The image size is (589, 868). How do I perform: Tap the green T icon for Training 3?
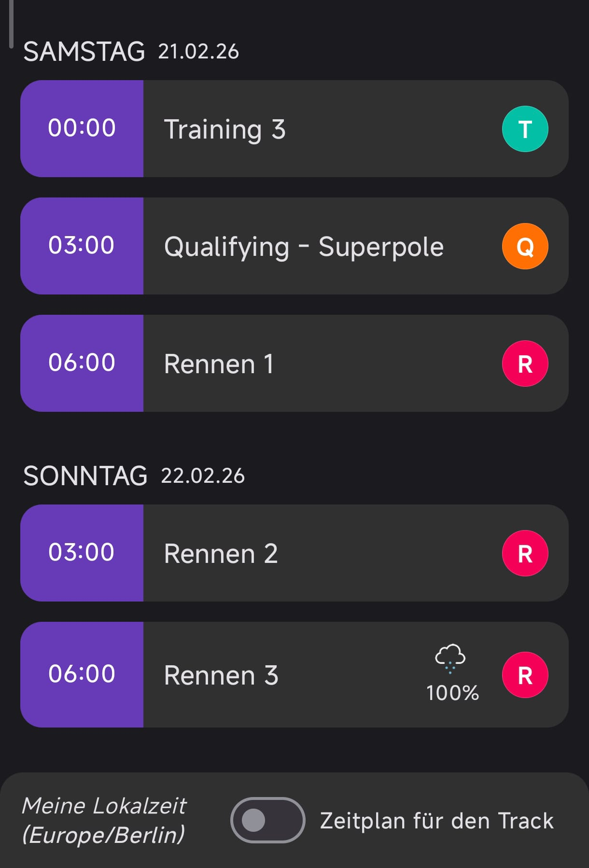click(x=525, y=129)
